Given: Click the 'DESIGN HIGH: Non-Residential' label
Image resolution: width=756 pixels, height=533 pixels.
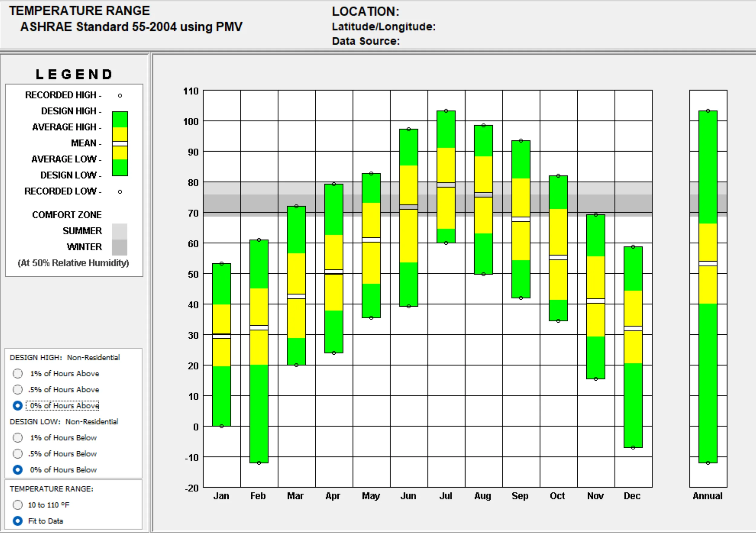Looking at the screenshot, I should pos(65,358).
